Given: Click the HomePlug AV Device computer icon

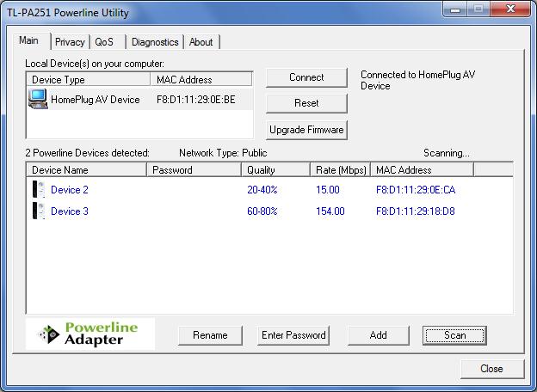Looking at the screenshot, I should (38, 99).
